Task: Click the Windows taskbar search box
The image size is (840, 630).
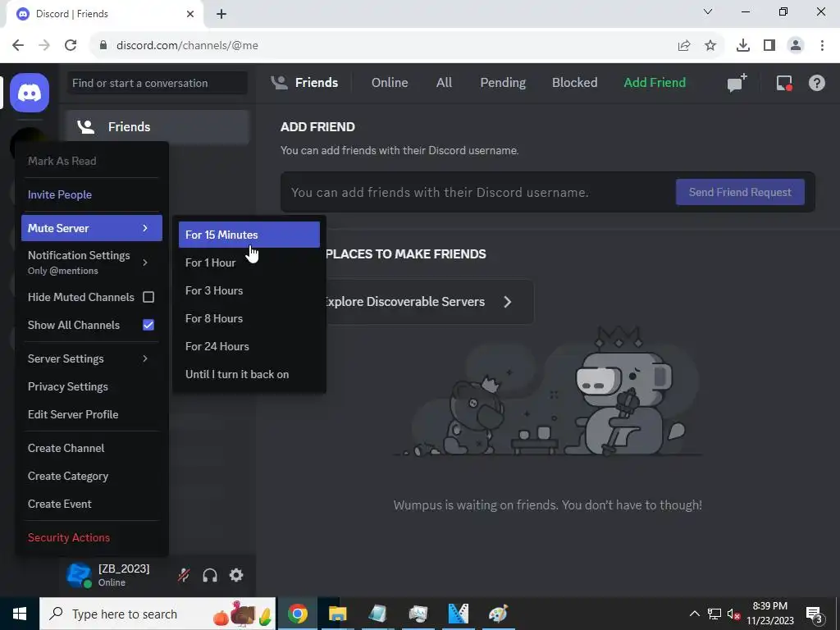Action: point(157,614)
